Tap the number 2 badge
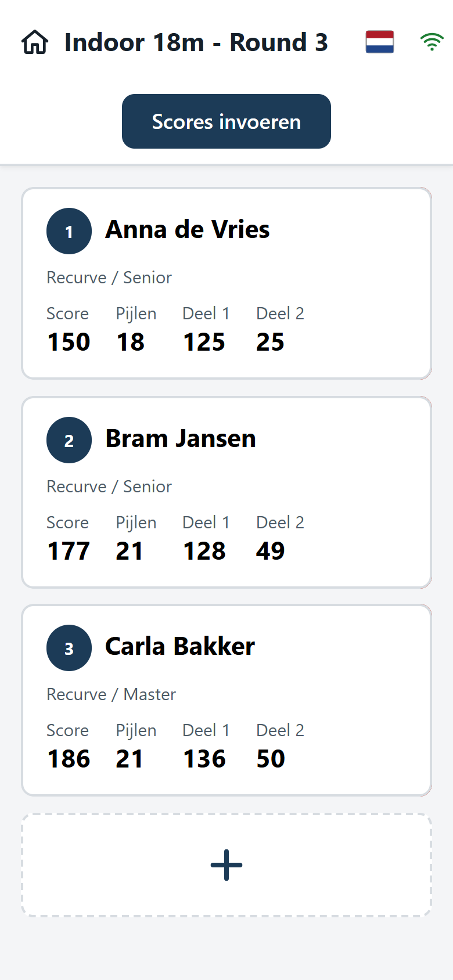This screenshot has width=453, height=980. (69, 440)
